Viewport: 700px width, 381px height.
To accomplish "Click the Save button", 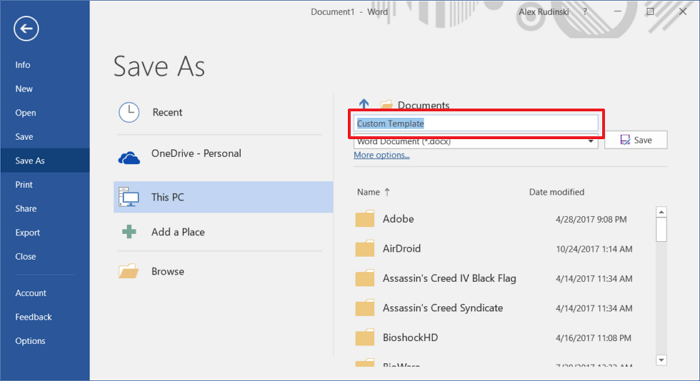I will [x=636, y=140].
